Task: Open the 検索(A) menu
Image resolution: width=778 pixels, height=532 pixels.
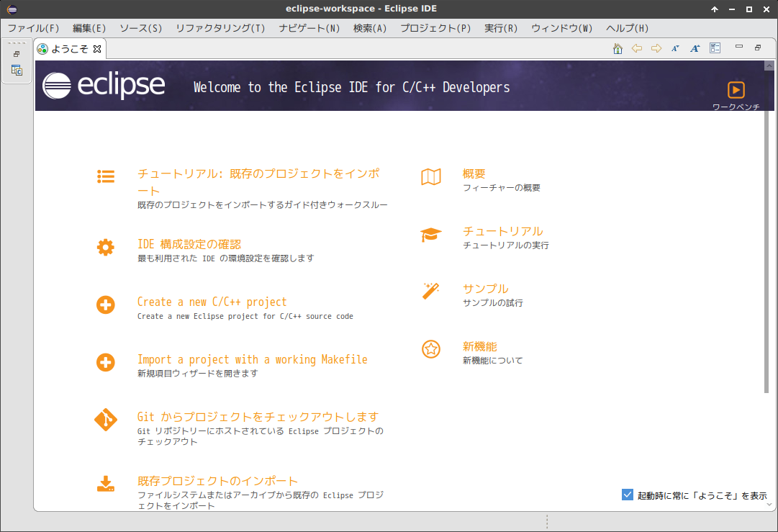Action: pyautogui.click(x=370, y=28)
